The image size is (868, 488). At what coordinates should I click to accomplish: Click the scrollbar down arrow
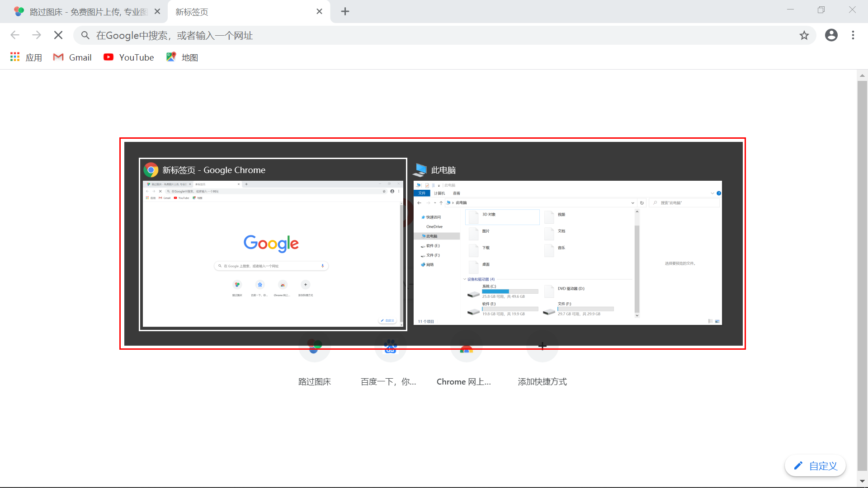point(862,482)
